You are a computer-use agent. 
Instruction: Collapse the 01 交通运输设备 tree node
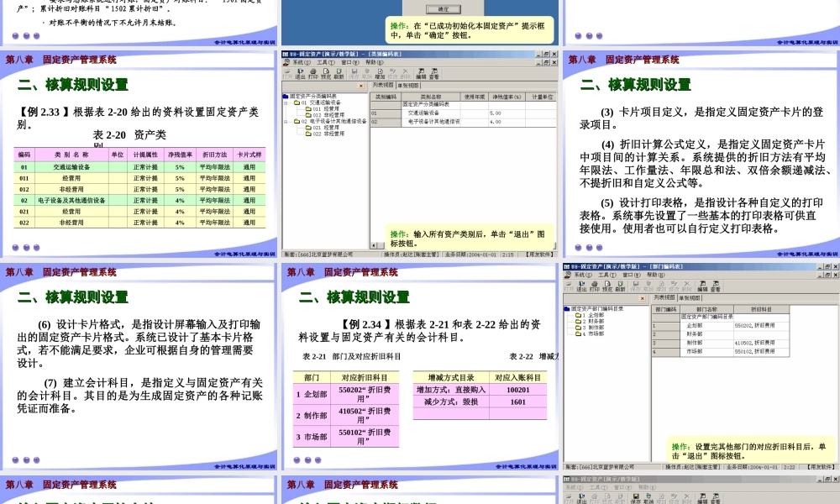(x=285, y=102)
